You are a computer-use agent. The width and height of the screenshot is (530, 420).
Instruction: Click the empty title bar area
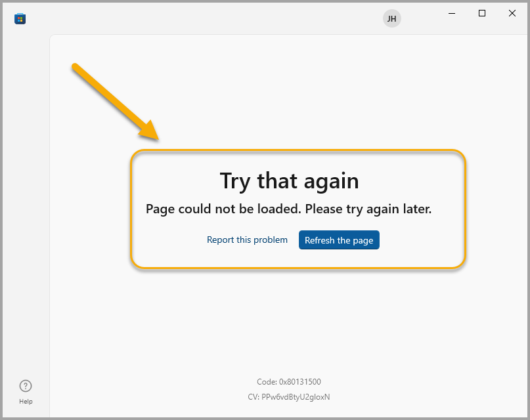[197, 16]
